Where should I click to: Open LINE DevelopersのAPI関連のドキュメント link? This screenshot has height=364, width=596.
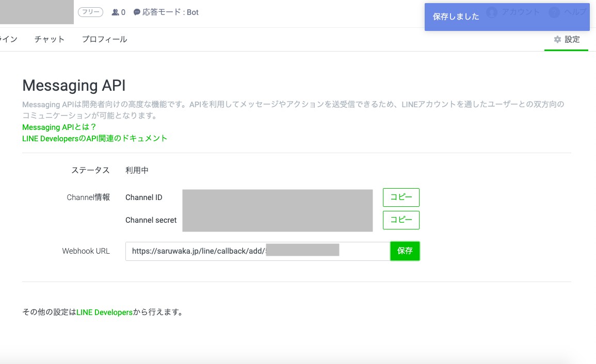[x=94, y=138]
